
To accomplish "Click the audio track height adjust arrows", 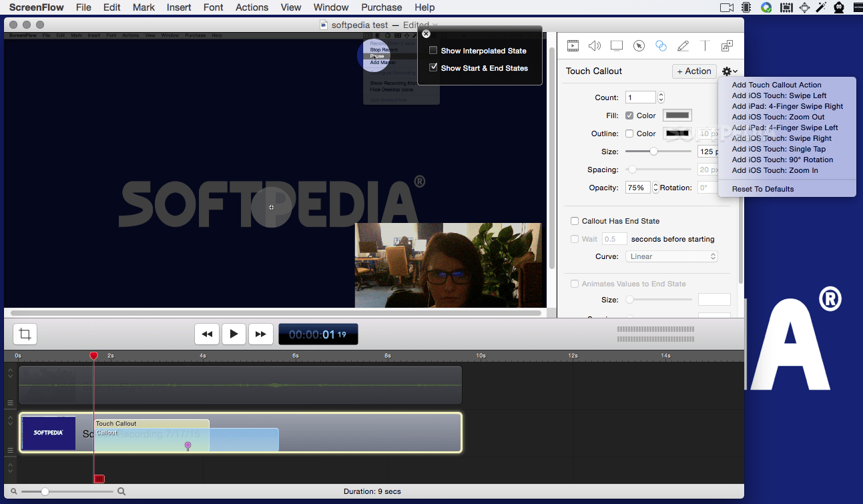I will [x=10, y=372].
